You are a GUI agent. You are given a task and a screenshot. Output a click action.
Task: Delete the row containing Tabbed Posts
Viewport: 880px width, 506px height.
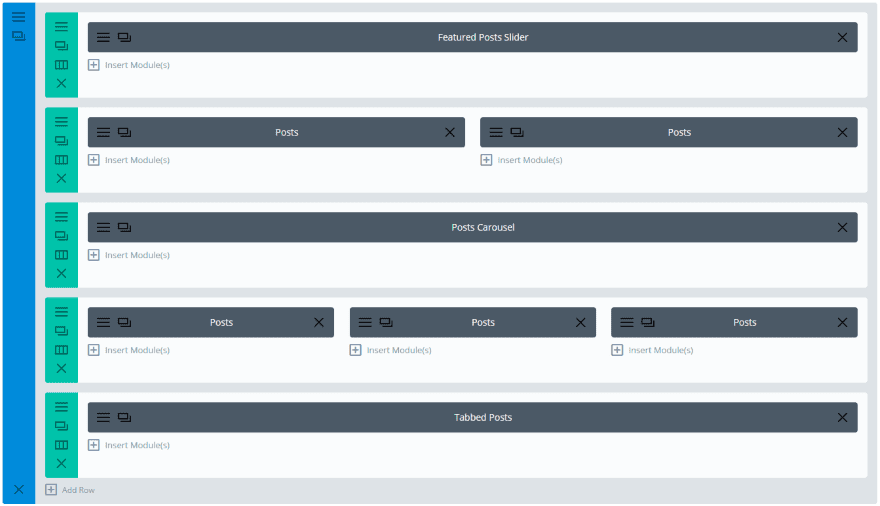61,463
